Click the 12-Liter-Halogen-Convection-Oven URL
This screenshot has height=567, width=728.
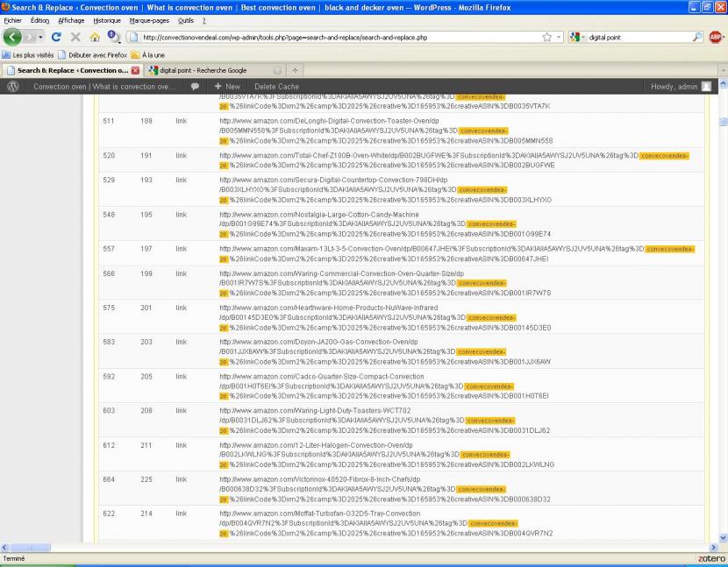[x=387, y=455]
